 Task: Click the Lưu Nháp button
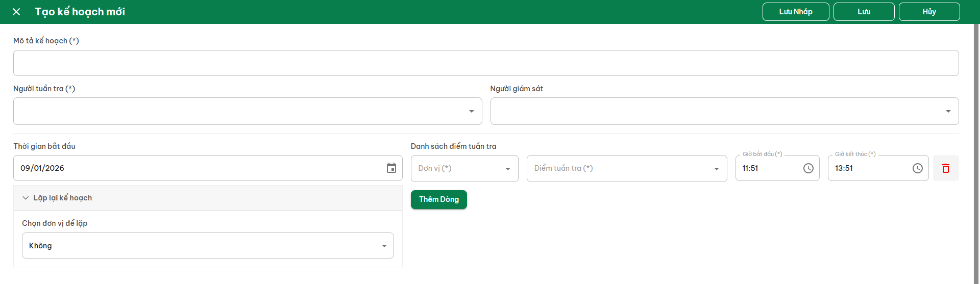point(795,12)
